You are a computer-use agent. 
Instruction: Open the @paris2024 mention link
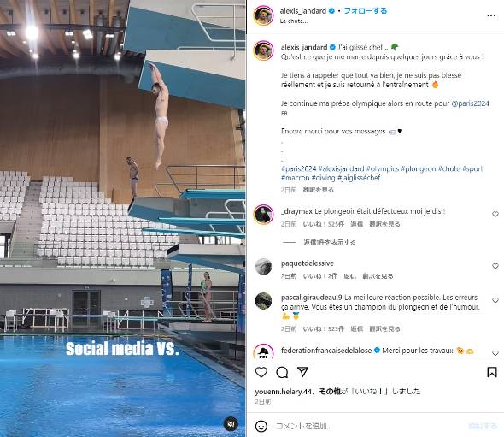(x=470, y=103)
